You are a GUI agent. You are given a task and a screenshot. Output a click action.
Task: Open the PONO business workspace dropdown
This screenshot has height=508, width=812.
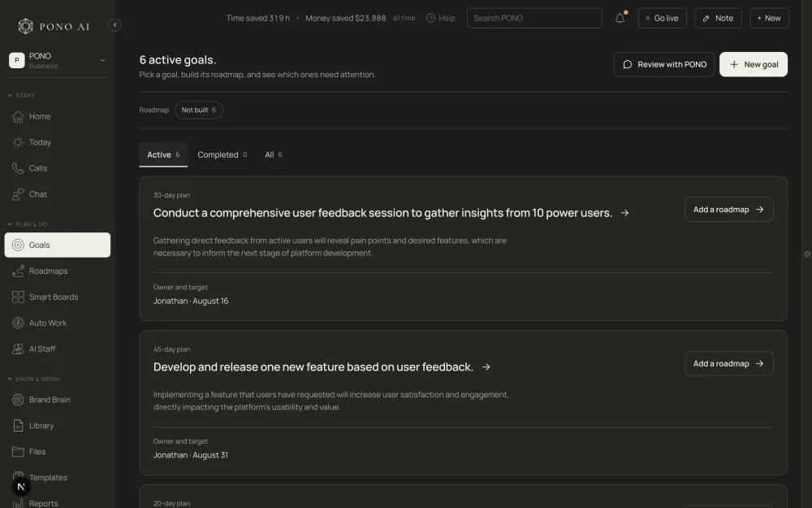pyautogui.click(x=57, y=60)
